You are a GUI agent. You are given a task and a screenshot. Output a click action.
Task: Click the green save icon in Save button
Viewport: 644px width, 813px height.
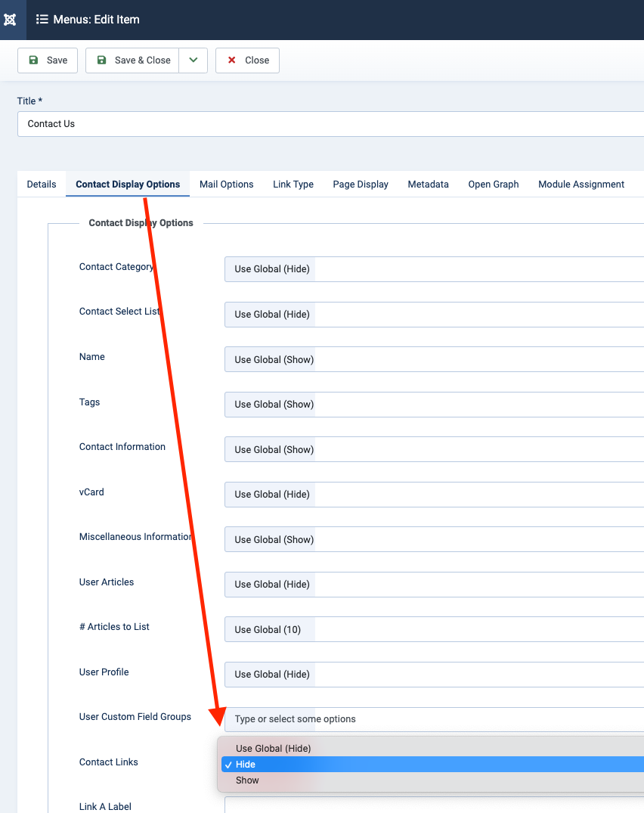pyautogui.click(x=33, y=61)
